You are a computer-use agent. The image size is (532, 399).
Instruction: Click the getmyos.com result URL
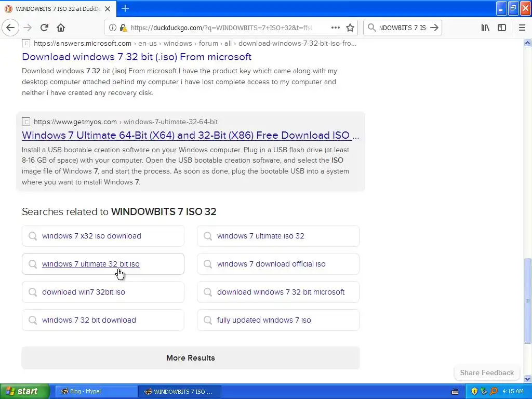pos(126,122)
